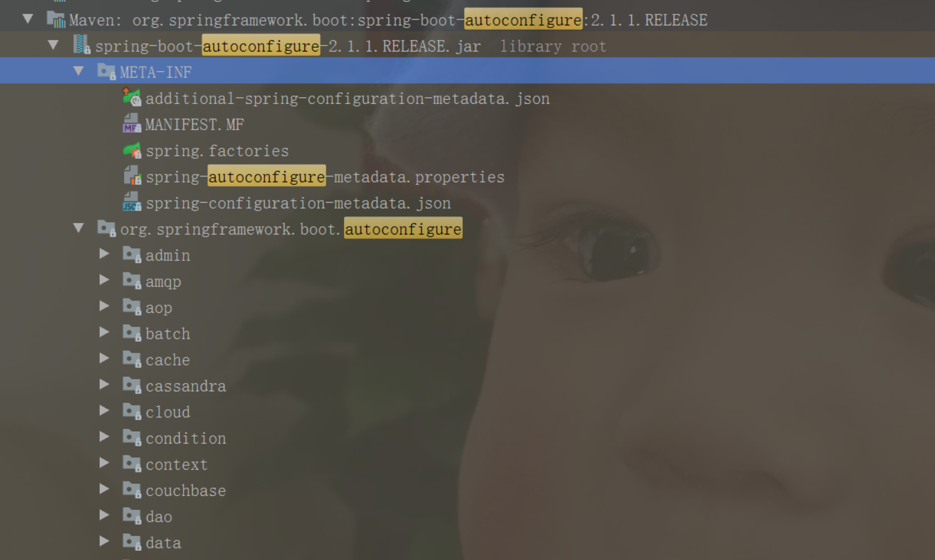The height and width of the screenshot is (560, 935).
Task: Select the batch package label
Action: [x=167, y=334]
